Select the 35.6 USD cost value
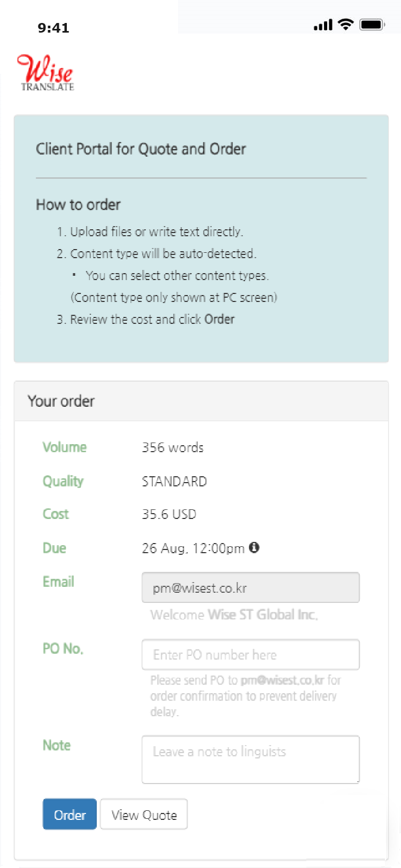This screenshot has width=401, height=868. 169,514
